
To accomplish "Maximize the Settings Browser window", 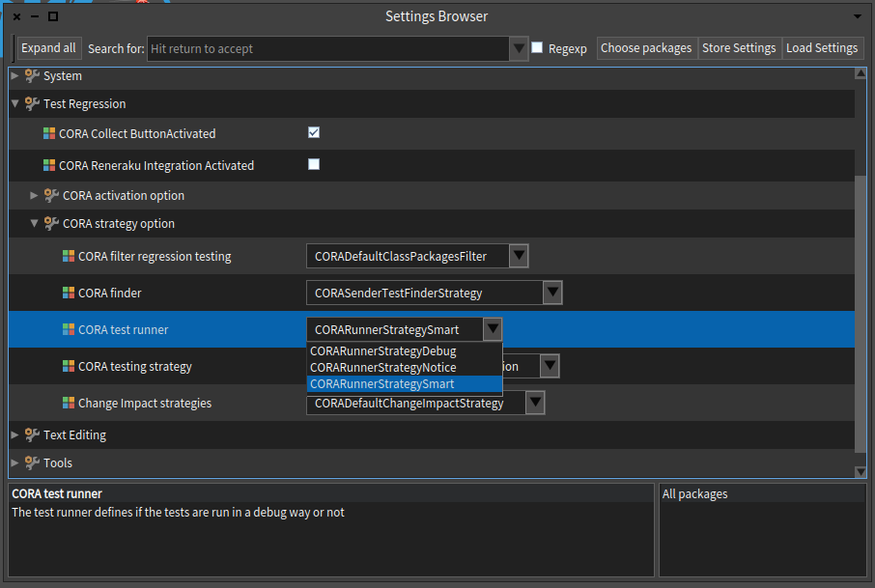I will 53,16.
